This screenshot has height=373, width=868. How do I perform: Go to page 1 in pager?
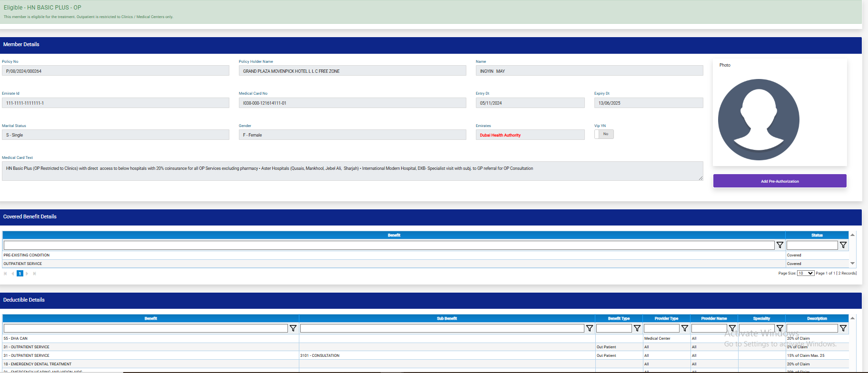tap(20, 274)
